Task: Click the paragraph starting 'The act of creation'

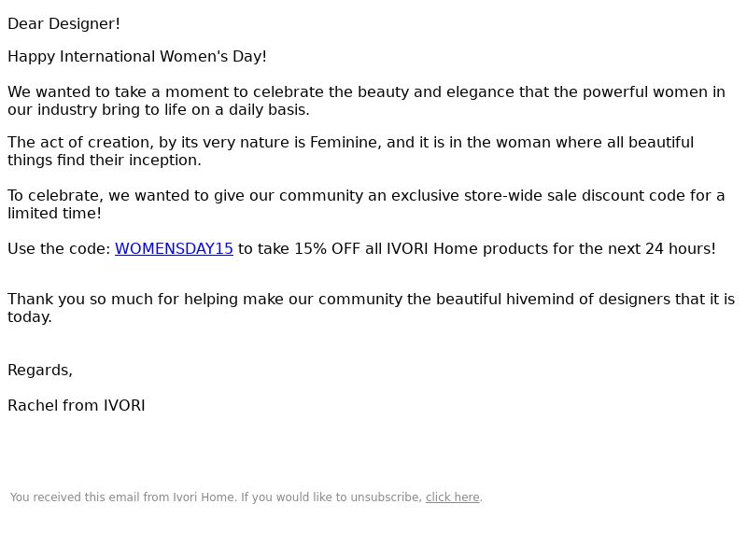Action: (x=351, y=151)
